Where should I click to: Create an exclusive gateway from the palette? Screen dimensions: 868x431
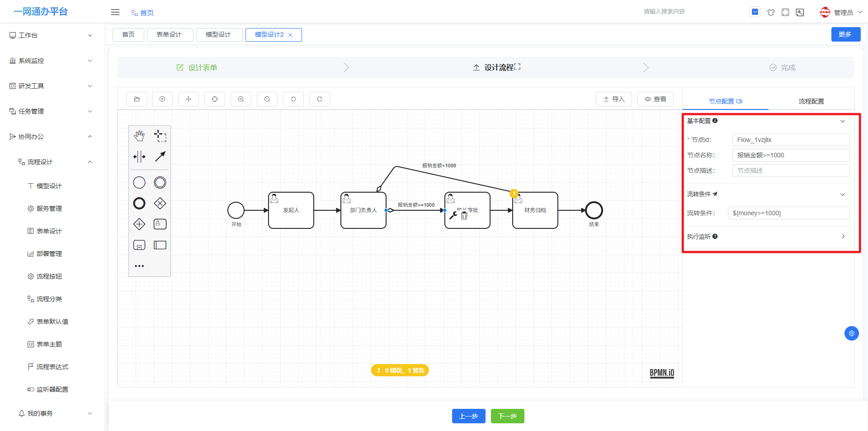[160, 203]
